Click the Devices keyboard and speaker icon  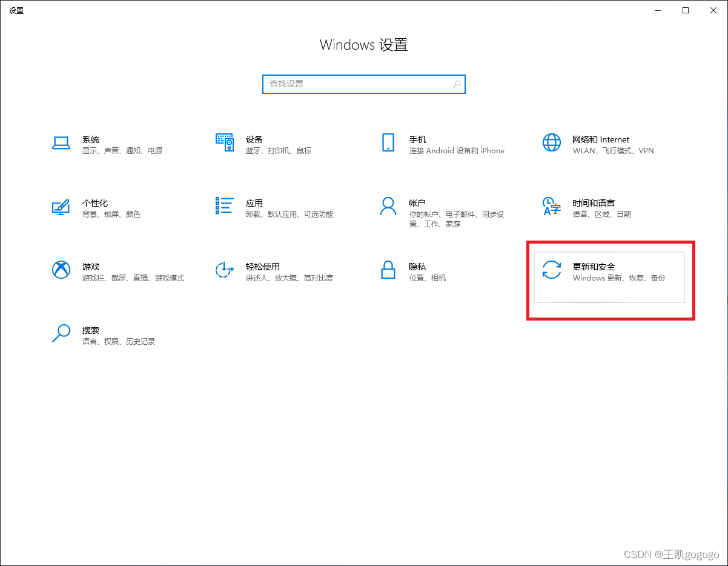225,142
